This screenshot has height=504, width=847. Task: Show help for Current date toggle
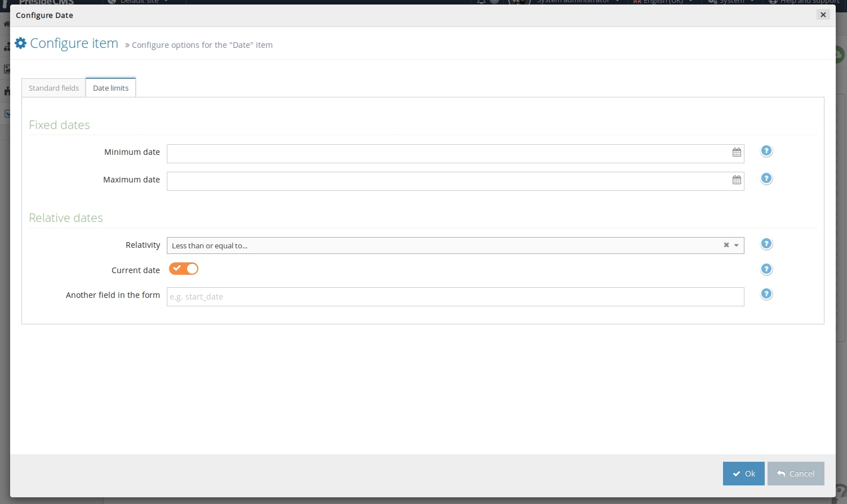(766, 269)
